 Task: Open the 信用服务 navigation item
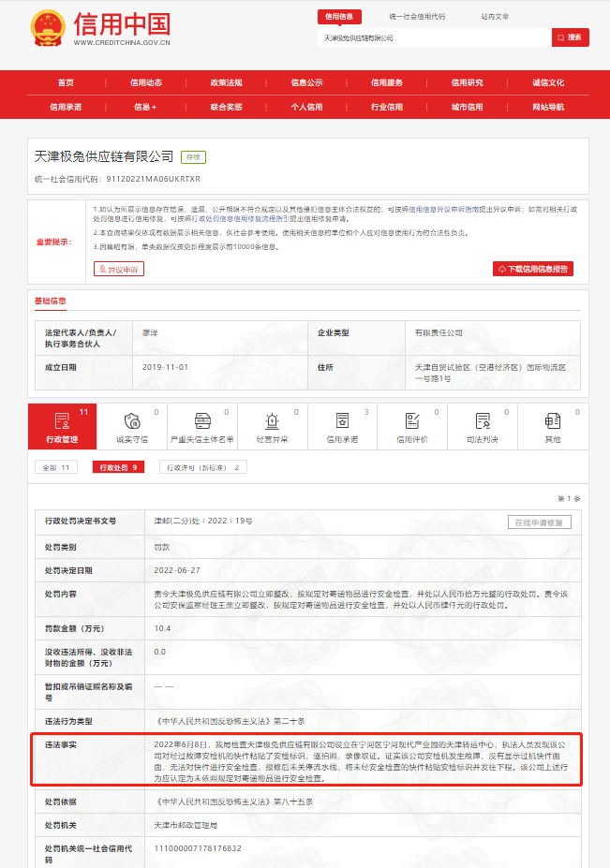point(387,82)
